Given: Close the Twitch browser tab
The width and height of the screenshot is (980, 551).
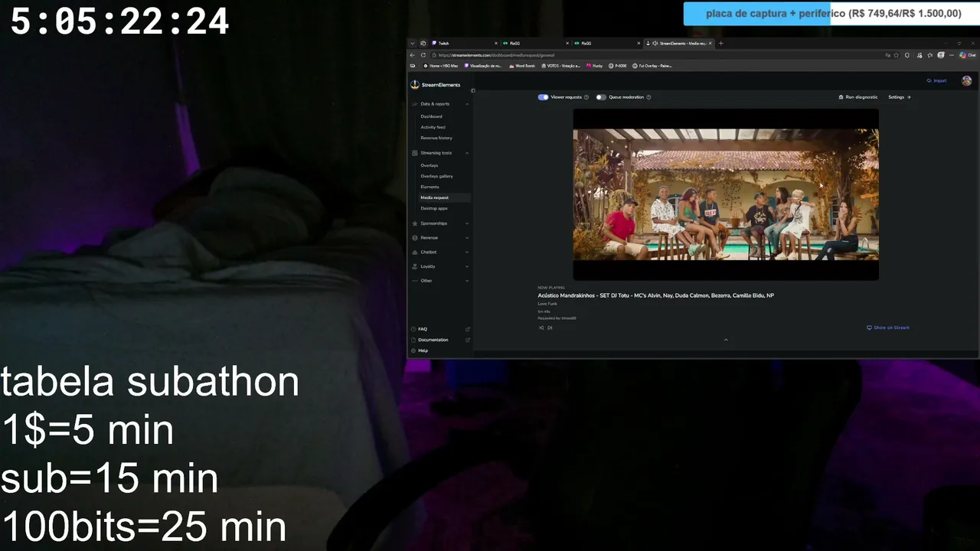Looking at the screenshot, I should [x=496, y=44].
